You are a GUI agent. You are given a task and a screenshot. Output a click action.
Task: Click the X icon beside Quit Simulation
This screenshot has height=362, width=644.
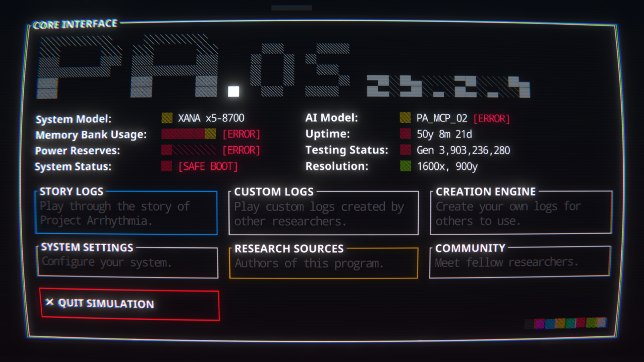point(49,302)
